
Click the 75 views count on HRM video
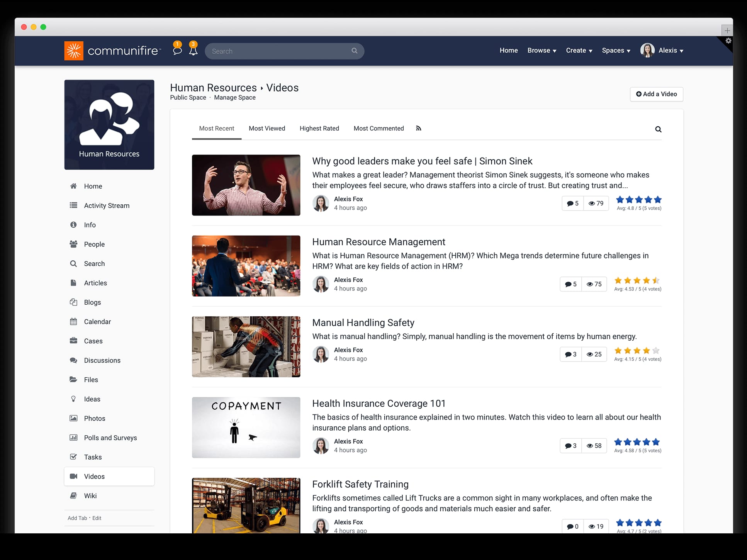pyautogui.click(x=594, y=284)
